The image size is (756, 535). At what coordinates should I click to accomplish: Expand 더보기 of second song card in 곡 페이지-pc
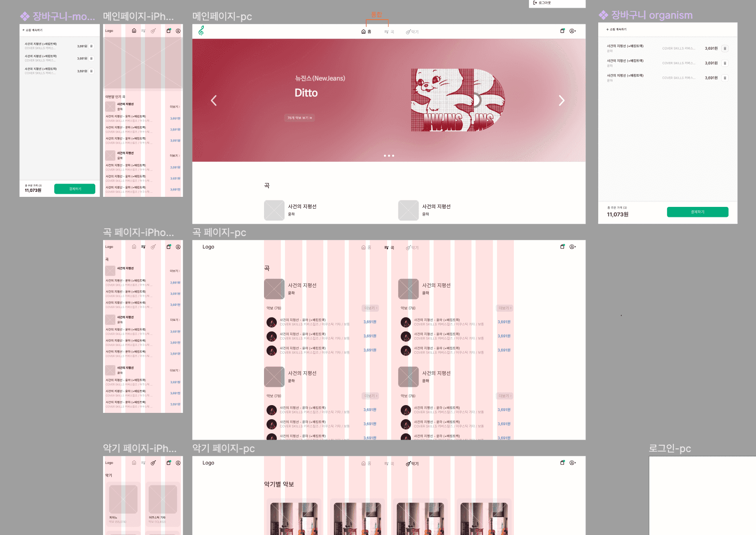(505, 309)
